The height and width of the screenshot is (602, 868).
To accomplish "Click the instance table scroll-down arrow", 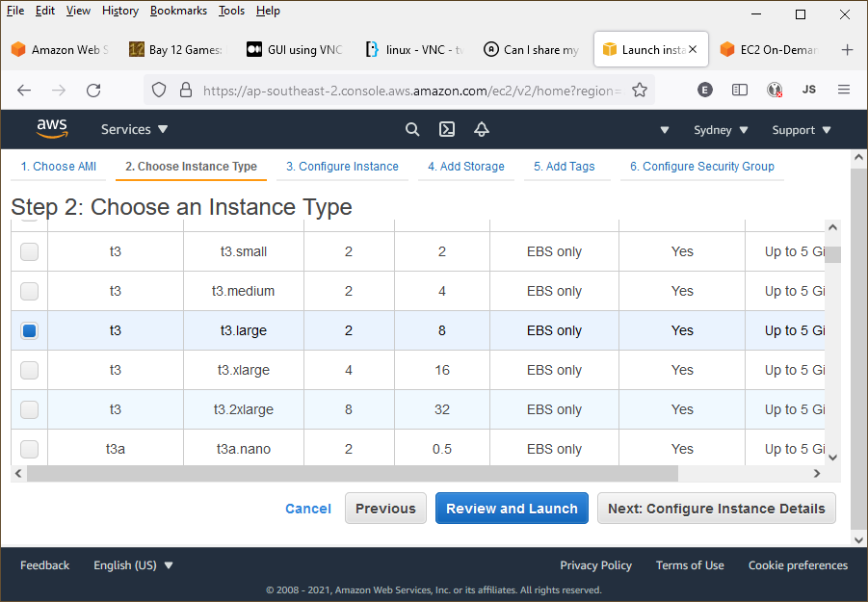I will point(832,458).
